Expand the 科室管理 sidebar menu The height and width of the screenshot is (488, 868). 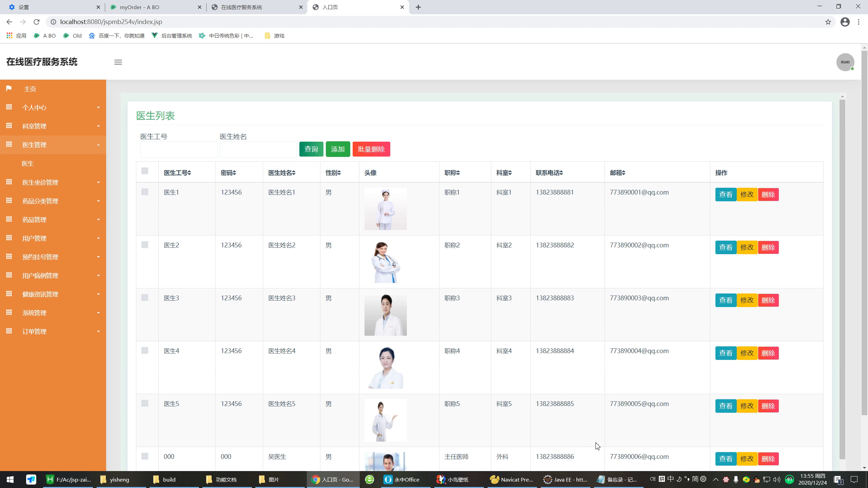[x=53, y=126]
